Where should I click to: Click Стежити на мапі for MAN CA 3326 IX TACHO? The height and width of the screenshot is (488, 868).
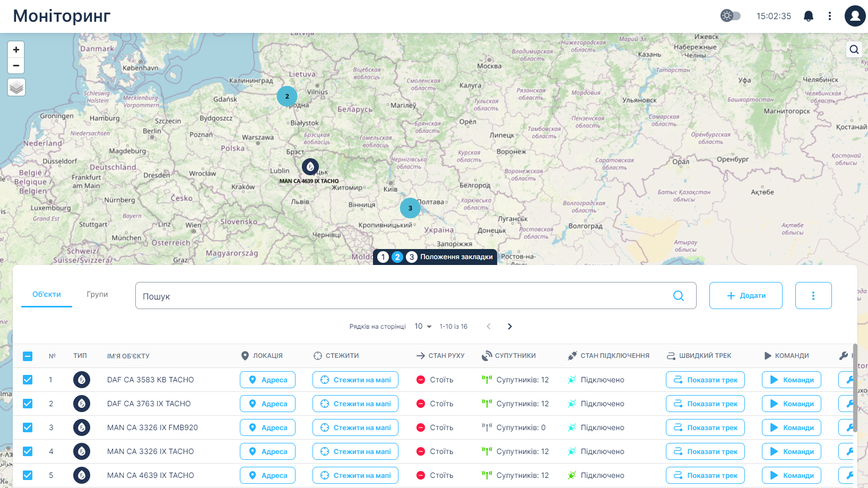pos(355,451)
